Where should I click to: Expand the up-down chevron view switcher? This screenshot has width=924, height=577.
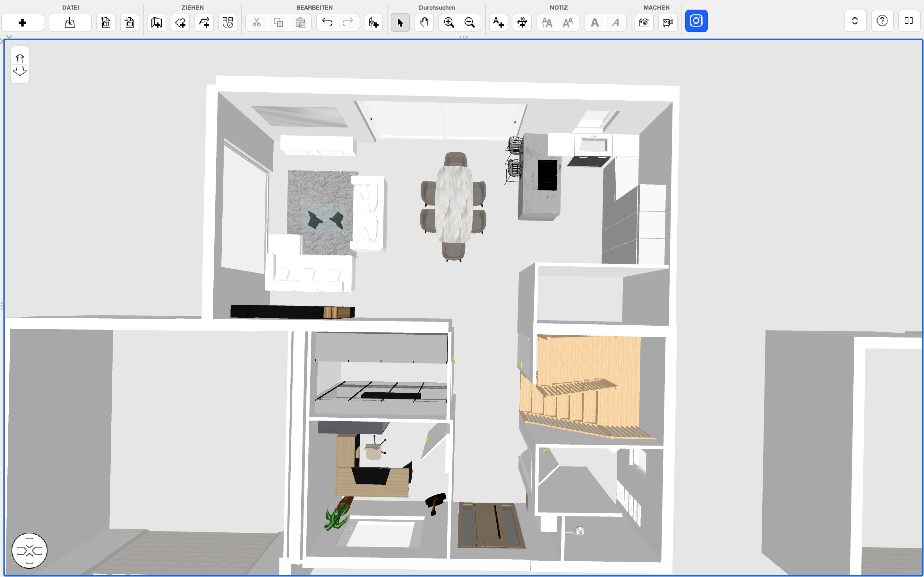(x=855, y=21)
